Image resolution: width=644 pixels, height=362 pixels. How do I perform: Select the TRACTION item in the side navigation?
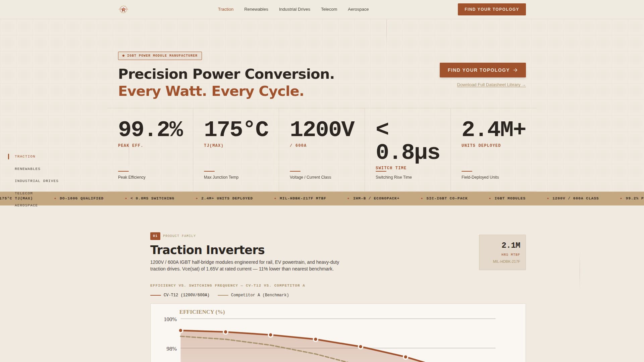25,156
